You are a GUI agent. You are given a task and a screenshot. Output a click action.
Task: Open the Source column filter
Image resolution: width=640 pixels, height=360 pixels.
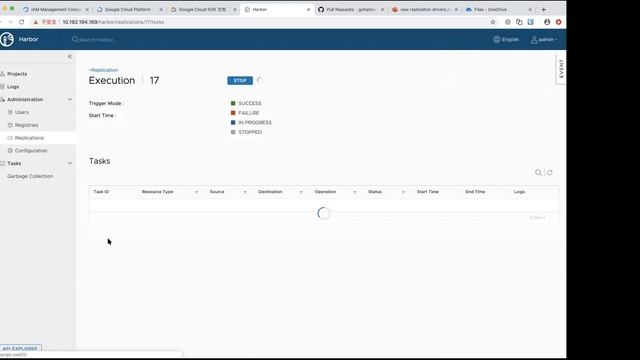click(x=245, y=192)
